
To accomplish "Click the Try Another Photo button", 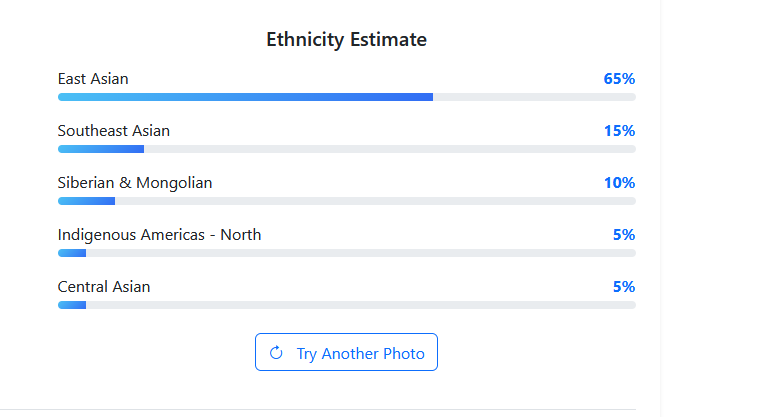I will [x=346, y=353].
